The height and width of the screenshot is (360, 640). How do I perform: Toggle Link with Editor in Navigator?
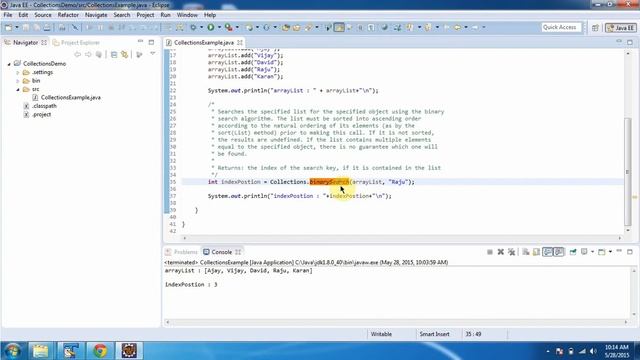point(124,54)
